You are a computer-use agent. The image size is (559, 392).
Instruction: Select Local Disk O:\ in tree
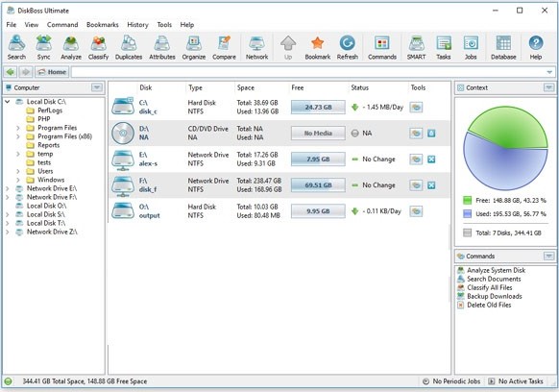46,206
